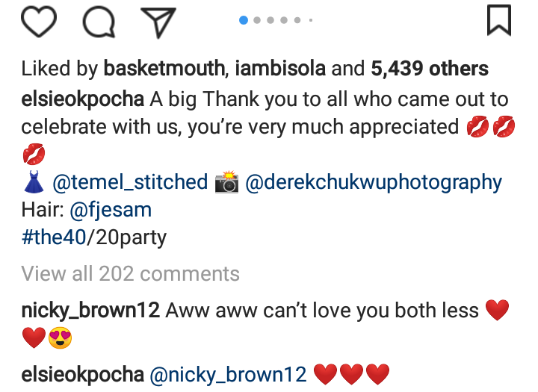This screenshot has height=392, width=538.
Task: Tap the heart like icon
Action: 39,20
